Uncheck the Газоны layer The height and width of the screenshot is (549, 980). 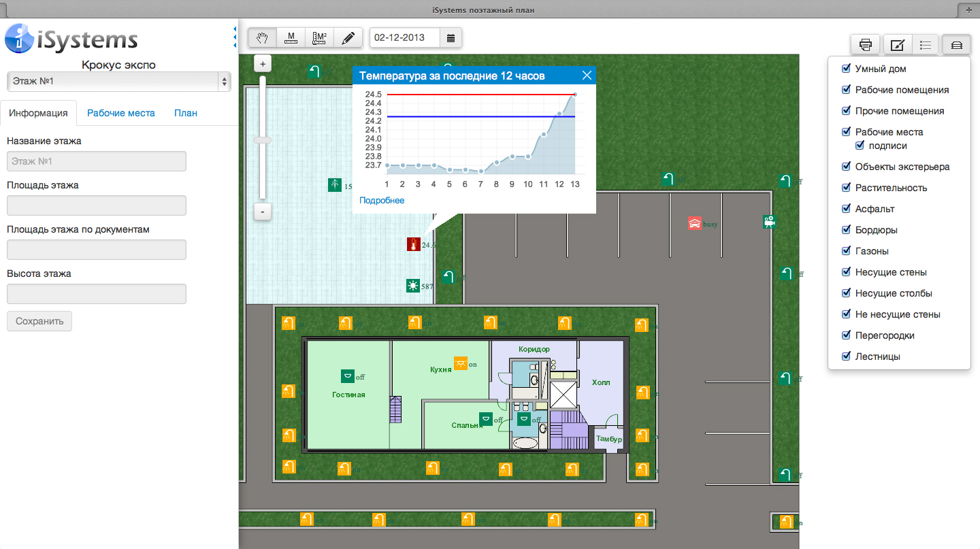pyautogui.click(x=846, y=251)
